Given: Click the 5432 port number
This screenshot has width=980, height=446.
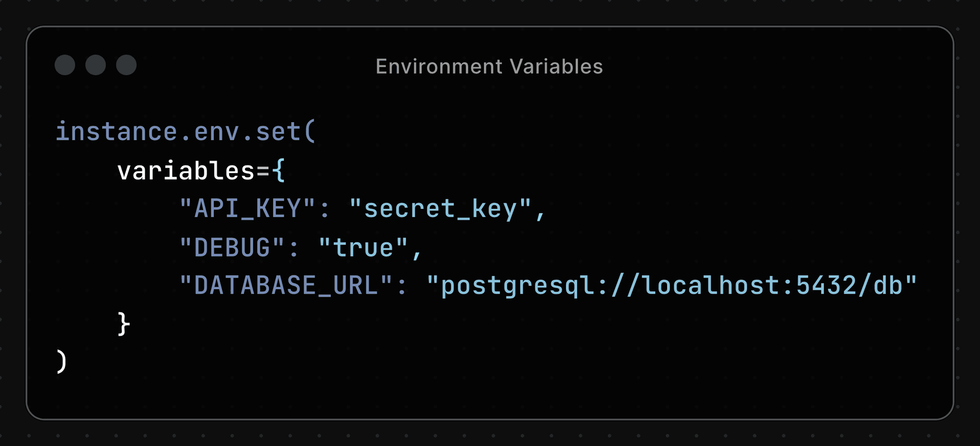Looking at the screenshot, I should (826, 286).
